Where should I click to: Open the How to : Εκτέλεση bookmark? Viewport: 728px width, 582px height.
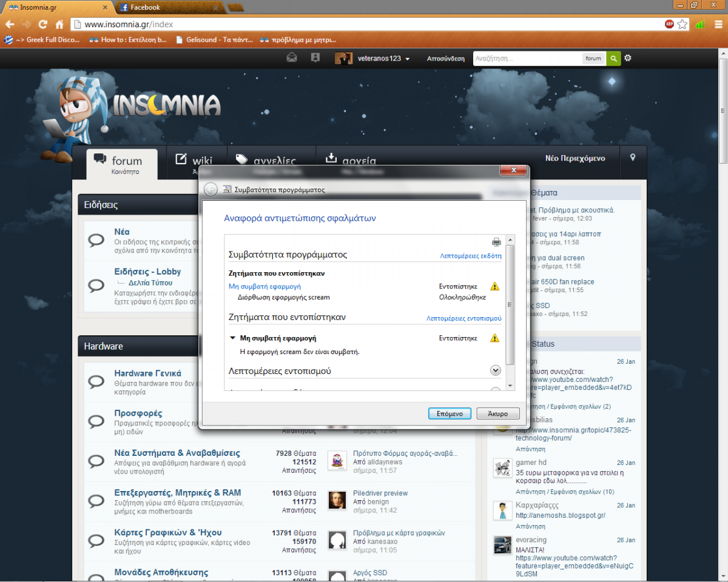click(x=129, y=40)
